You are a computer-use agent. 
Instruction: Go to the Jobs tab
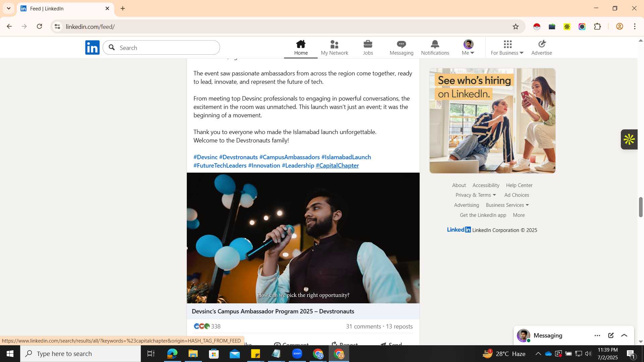[368, 48]
